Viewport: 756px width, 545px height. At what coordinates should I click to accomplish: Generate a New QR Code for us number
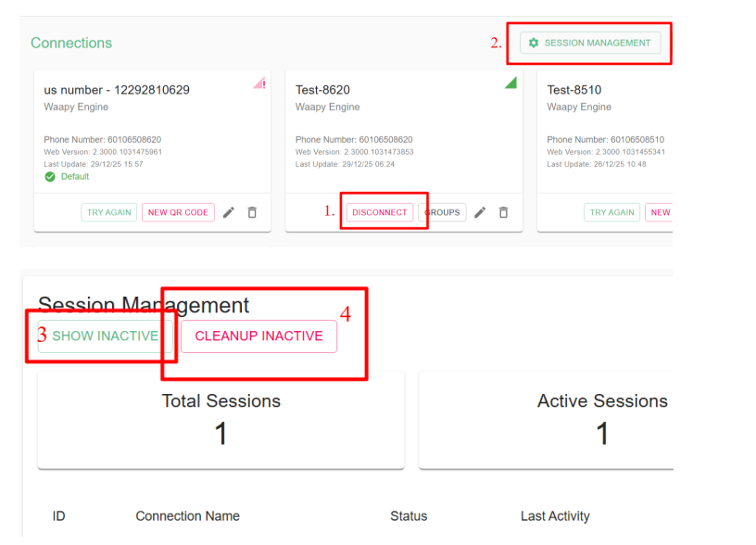[x=178, y=212]
